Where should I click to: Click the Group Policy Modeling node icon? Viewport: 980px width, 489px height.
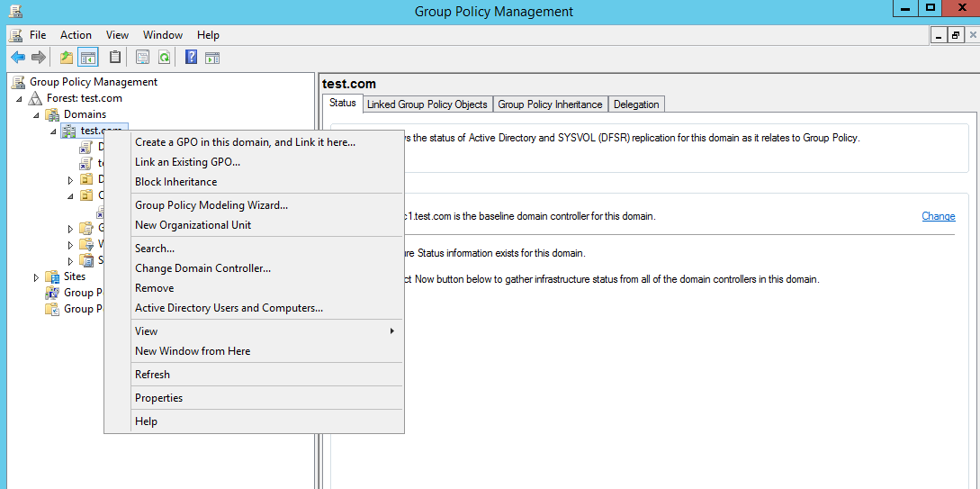click(x=52, y=293)
